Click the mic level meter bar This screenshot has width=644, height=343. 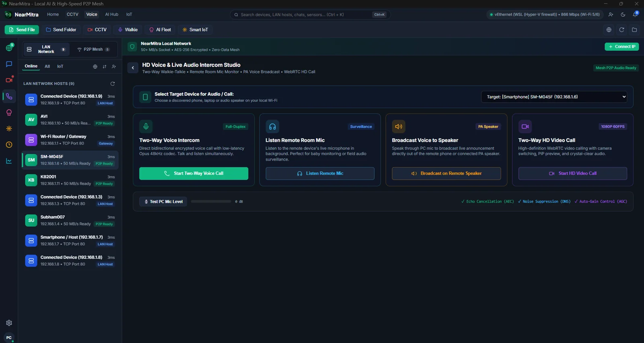coord(211,201)
